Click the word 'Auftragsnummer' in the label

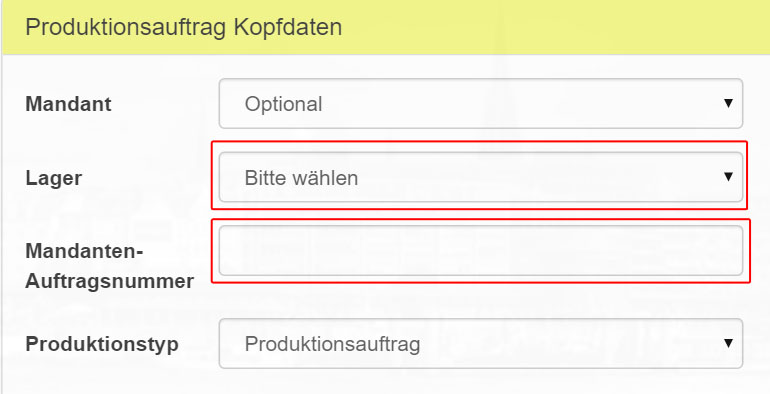coord(110,281)
